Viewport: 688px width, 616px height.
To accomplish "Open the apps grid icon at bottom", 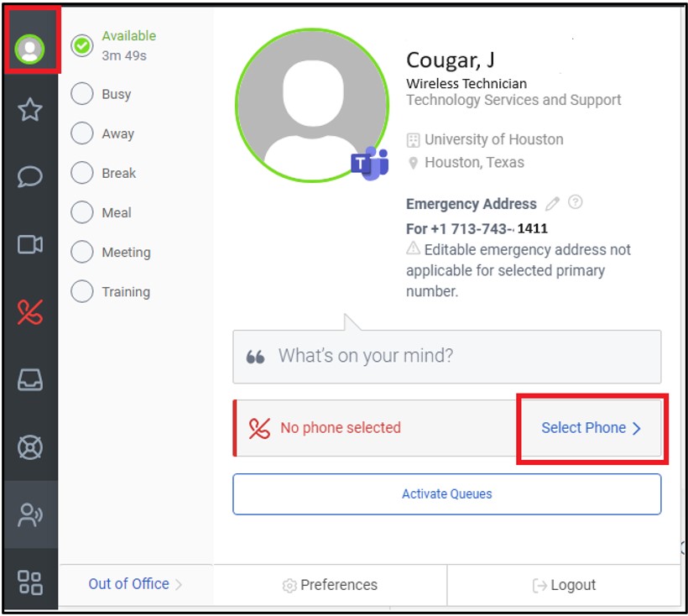I will pos(30,583).
